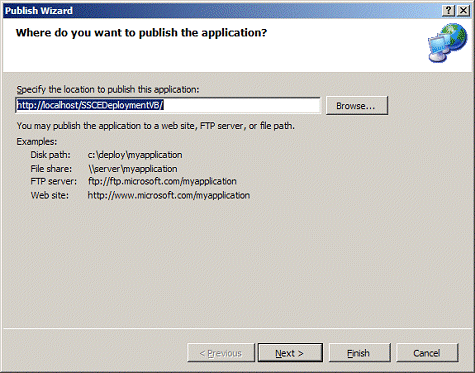Viewport: 475px width, 373px height.
Task: Click the File share: label
Action: 51,169
